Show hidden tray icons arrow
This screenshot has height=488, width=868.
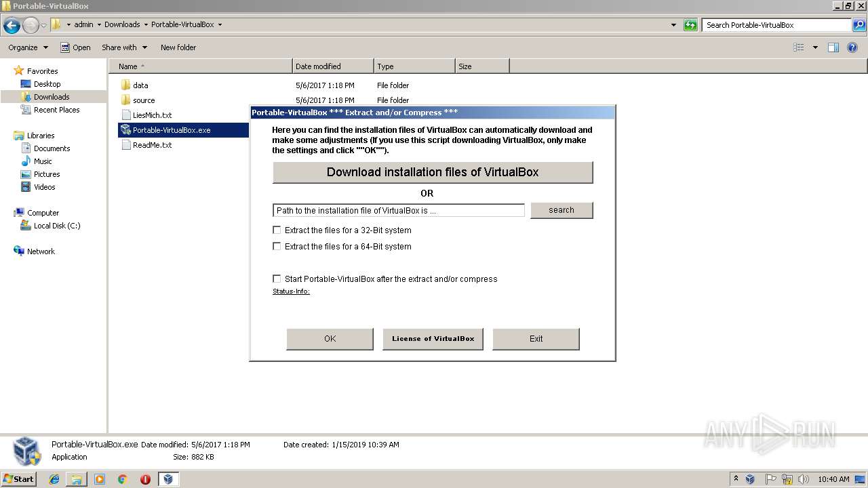[x=736, y=479]
